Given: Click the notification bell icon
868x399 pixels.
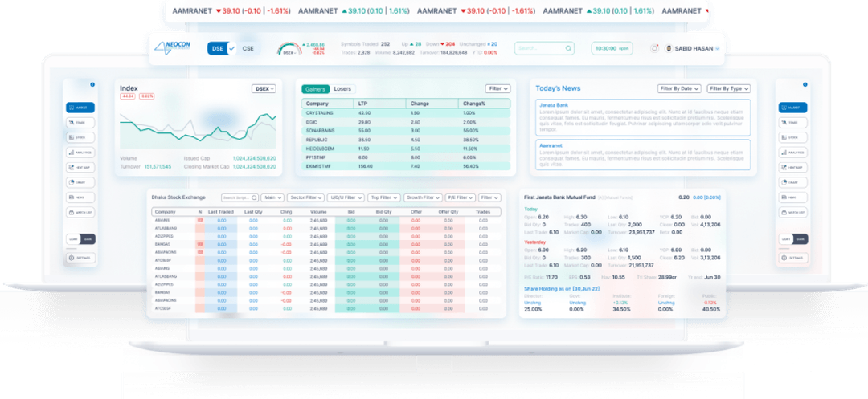Looking at the screenshot, I should [654, 48].
